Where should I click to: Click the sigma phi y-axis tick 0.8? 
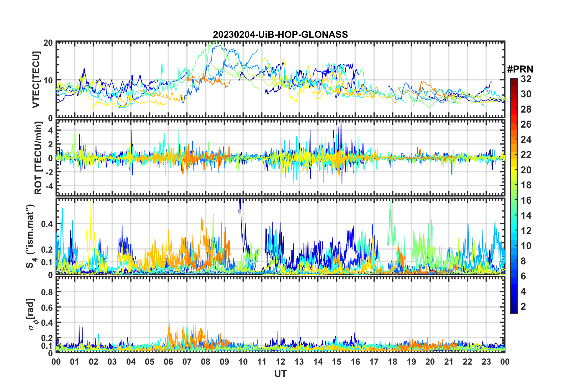click(x=47, y=292)
